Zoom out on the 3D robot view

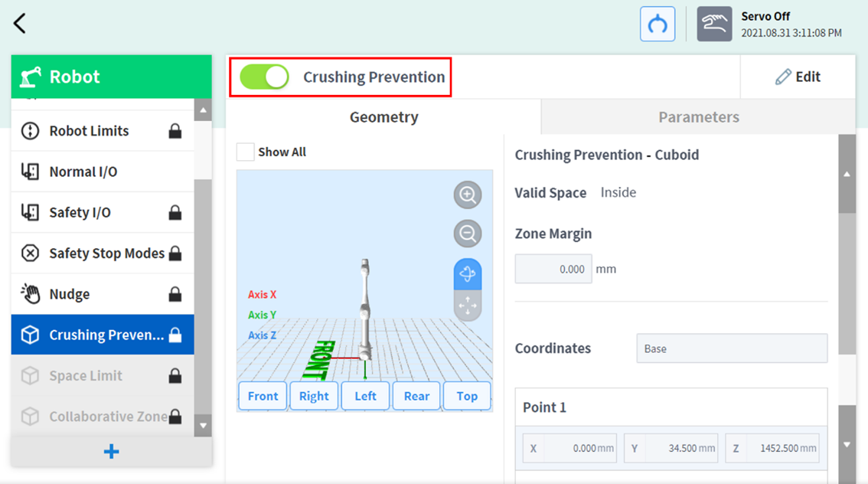coord(467,234)
